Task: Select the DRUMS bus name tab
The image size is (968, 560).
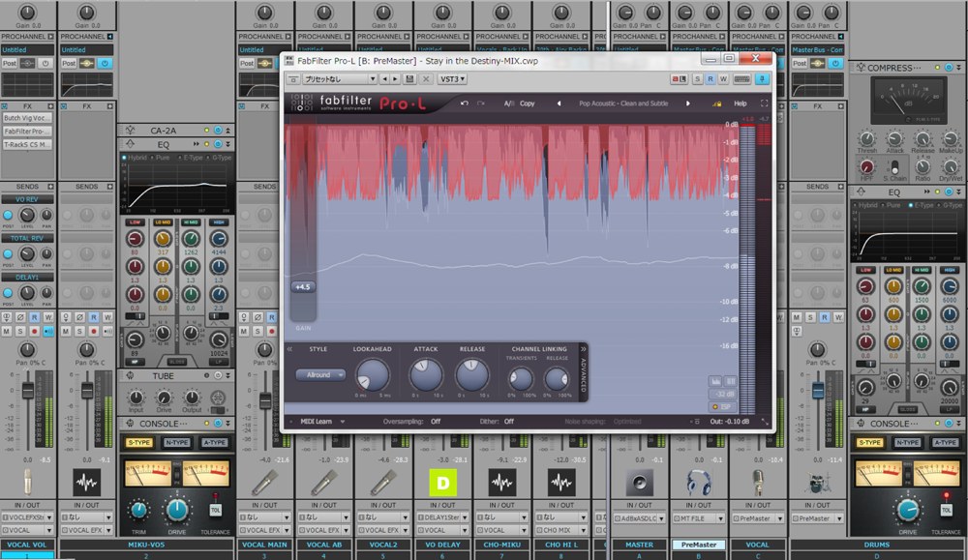Action: pos(877,545)
